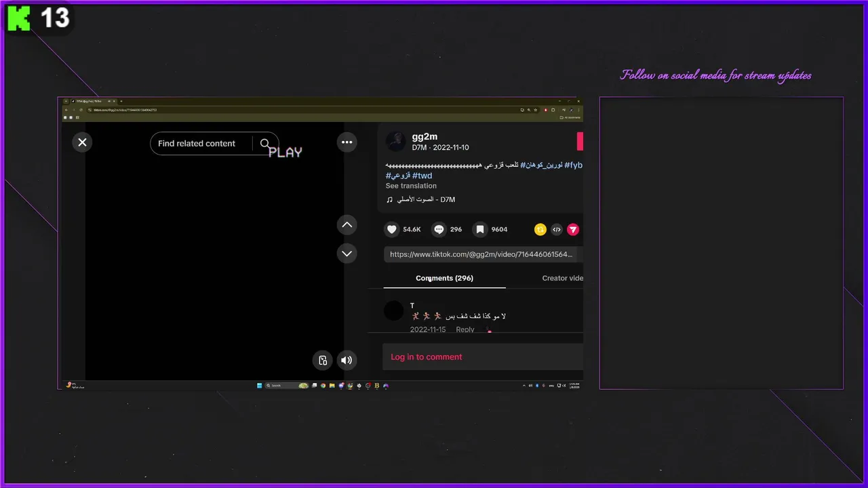
Task: Close the TikTok video viewer with X
Action: [82, 142]
